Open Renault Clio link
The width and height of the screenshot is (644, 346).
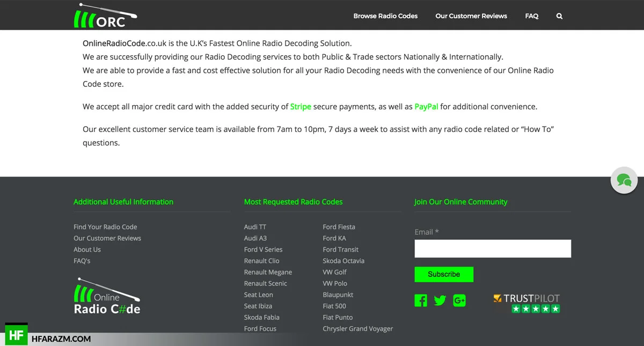tap(262, 261)
